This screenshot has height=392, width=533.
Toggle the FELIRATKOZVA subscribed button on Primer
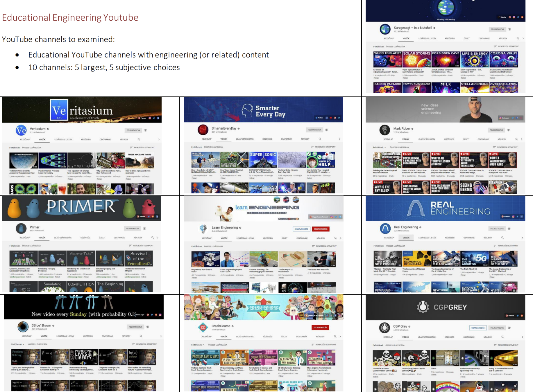click(x=133, y=229)
